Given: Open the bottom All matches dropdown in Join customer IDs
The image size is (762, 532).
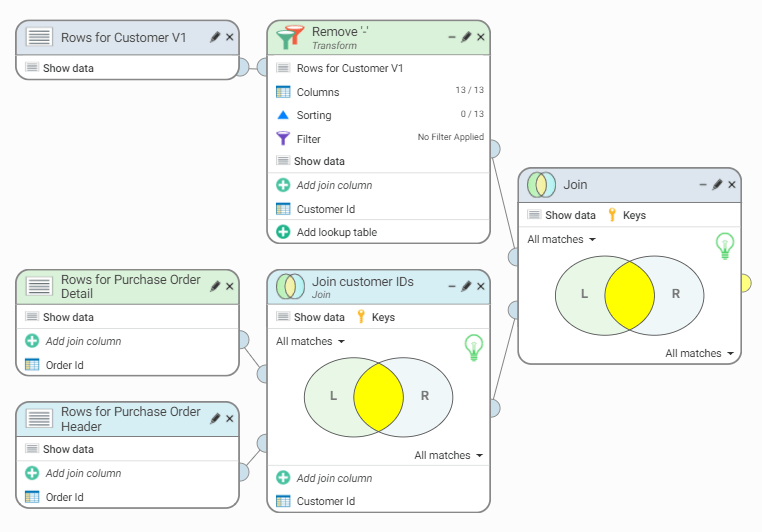Looking at the screenshot, I should (x=448, y=455).
